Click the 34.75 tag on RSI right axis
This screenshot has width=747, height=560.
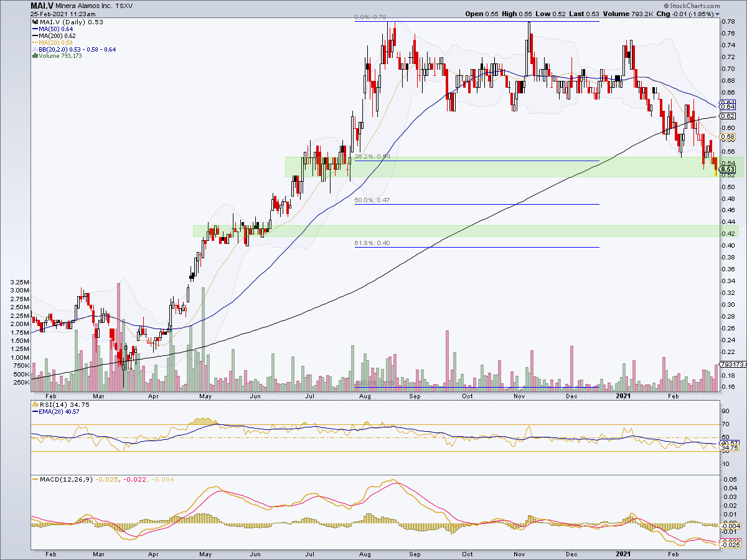pos(728,448)
